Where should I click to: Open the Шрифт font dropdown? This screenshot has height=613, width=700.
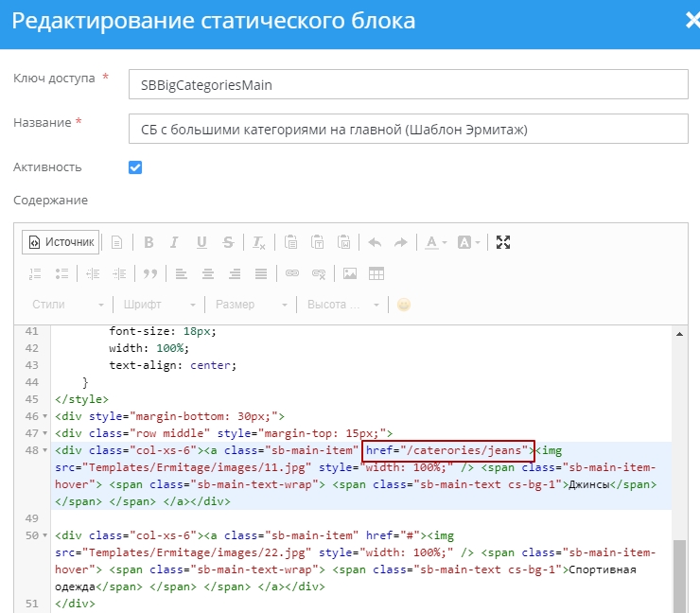tap(159, 305)
